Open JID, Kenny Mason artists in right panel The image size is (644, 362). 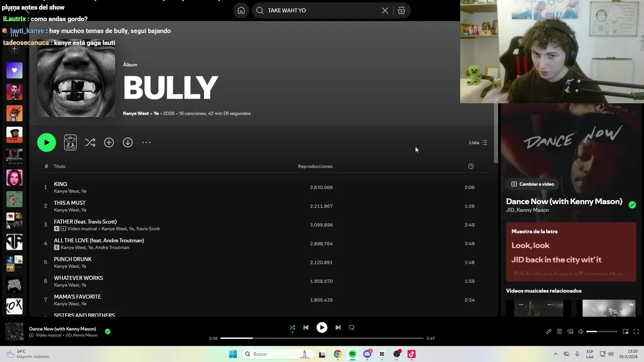tap(527, 210)
